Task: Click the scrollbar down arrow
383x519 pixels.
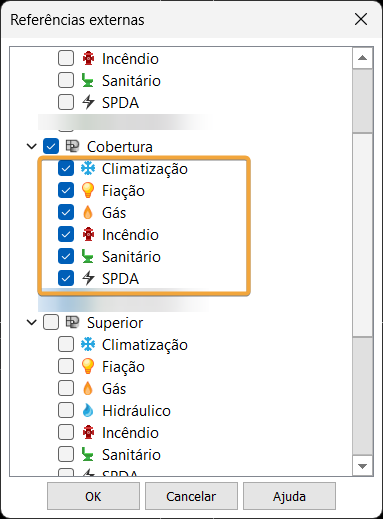Action: tap(362, 466)
